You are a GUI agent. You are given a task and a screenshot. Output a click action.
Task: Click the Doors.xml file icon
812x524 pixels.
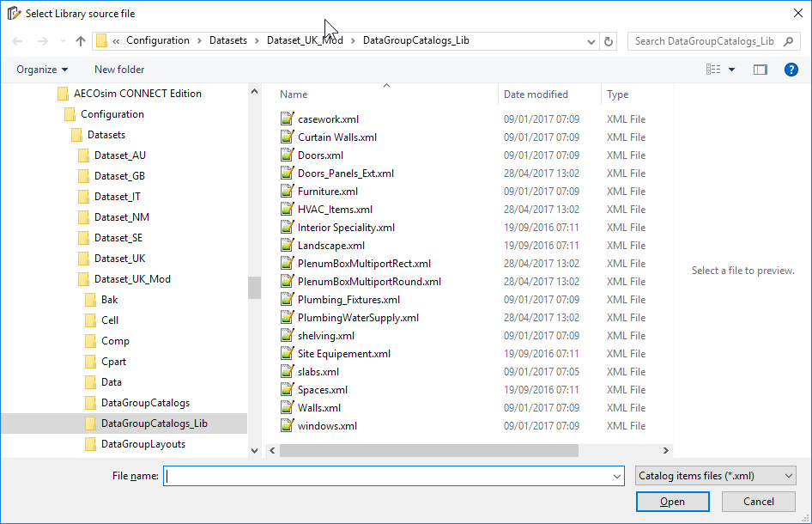pyautogui.click(x=287, y=155)
